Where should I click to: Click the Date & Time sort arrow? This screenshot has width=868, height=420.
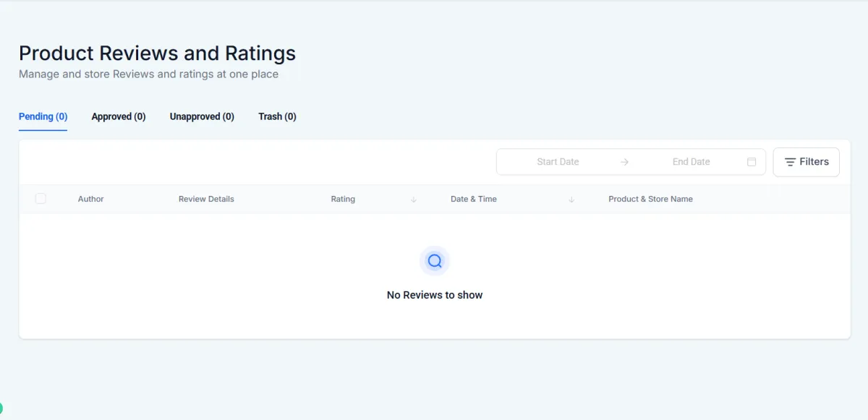(x=571, y=200)
